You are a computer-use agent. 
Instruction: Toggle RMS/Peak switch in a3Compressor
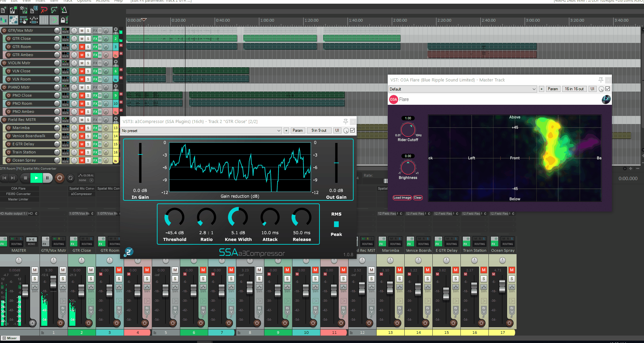(x=336, y=224)
